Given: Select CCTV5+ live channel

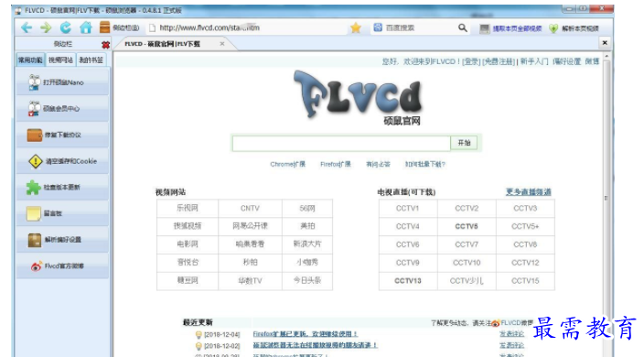Looking at the screenshot, I should coord(525,226).
